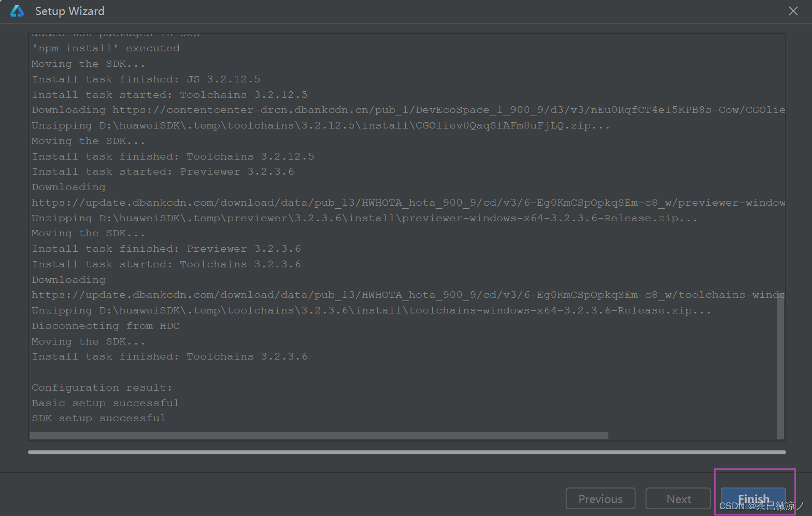Click 'Install task started: Toolchains 3.2.3.6'
The image size is (812, 516).
[x=166, y=264]
